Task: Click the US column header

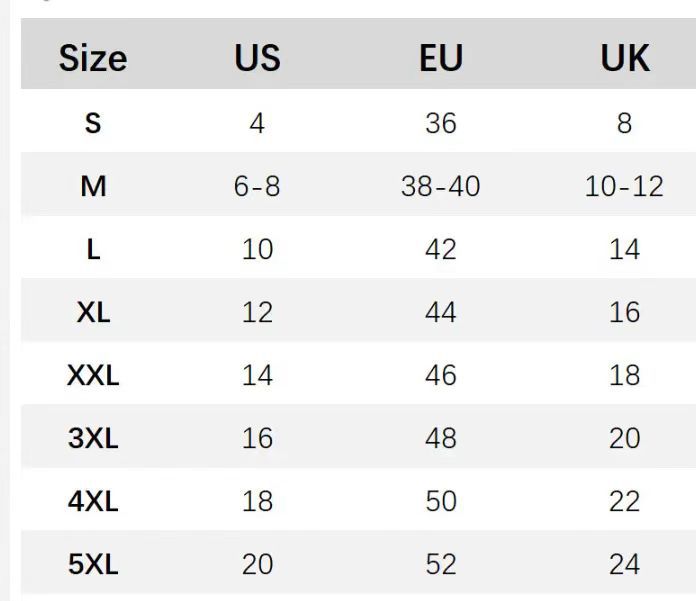Action: pos(257,58)
